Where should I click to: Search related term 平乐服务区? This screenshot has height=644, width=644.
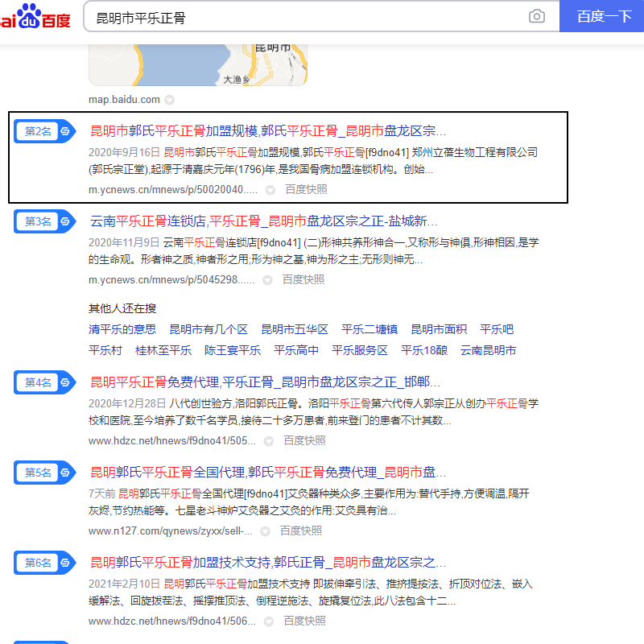[x=359, y=350]
